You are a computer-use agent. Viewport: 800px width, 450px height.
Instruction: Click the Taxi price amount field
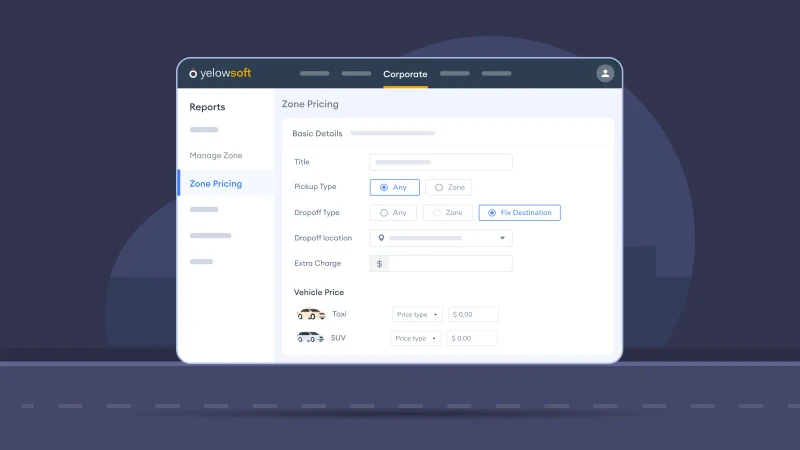coord(472,314)
